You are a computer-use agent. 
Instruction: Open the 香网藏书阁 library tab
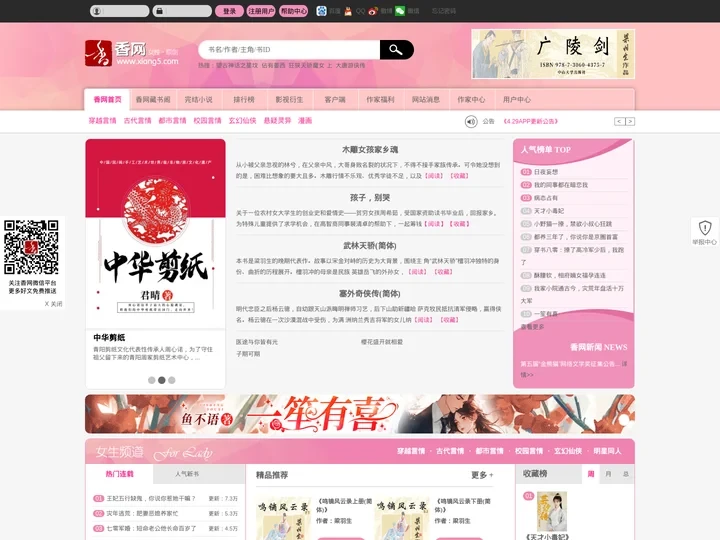tap(153, 99)
